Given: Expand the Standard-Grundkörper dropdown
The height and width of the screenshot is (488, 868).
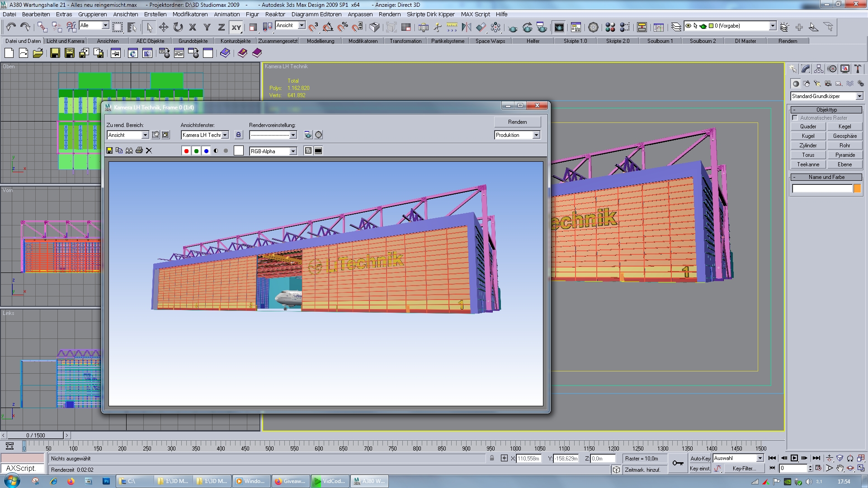Looking at the screenshot, I should [859, 96].
